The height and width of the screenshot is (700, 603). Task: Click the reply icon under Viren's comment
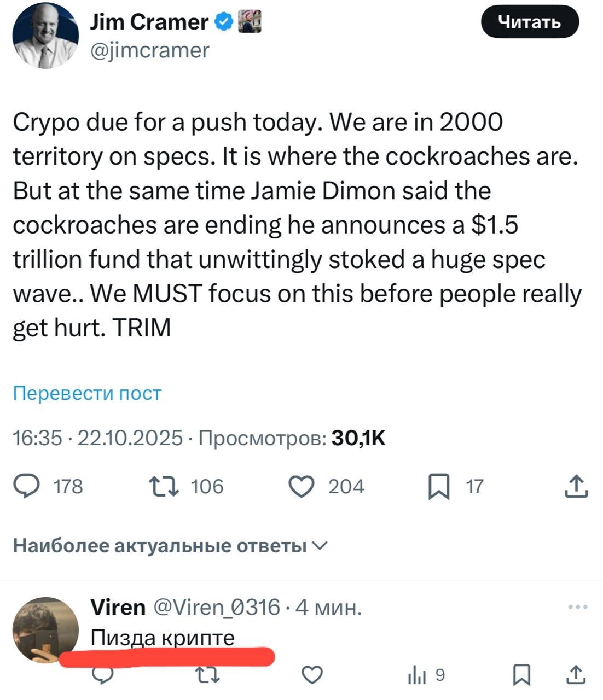pos(102,676)
